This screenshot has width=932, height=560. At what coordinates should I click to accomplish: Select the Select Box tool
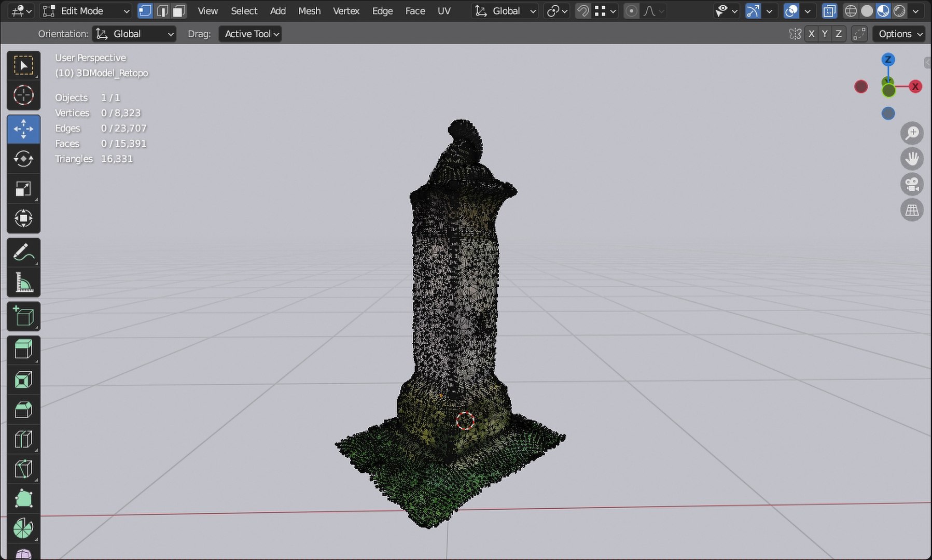[23, 65]
